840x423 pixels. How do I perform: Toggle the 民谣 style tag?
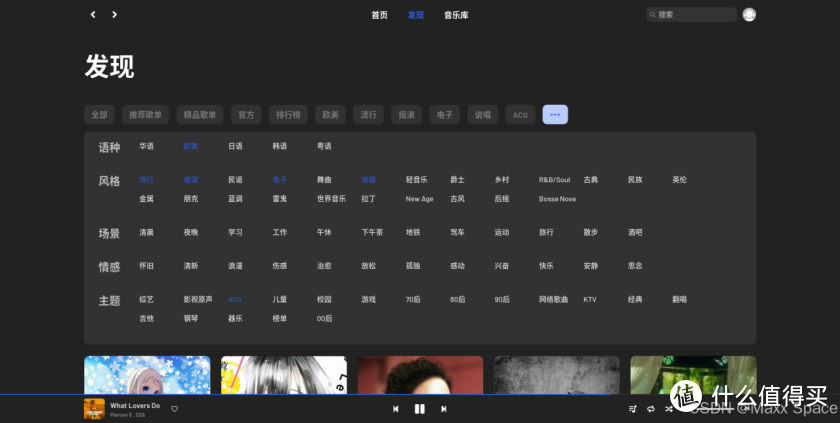coord(235,180)
